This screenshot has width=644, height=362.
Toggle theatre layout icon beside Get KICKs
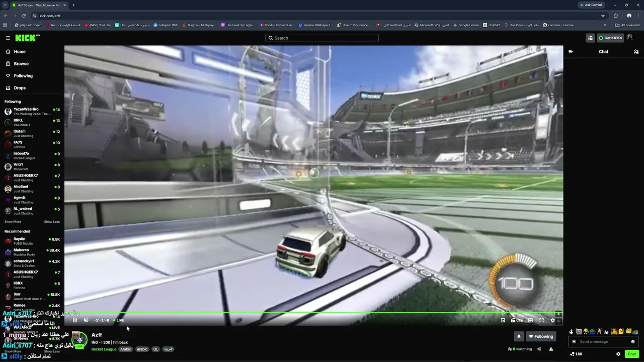click(x=590, y=38)
